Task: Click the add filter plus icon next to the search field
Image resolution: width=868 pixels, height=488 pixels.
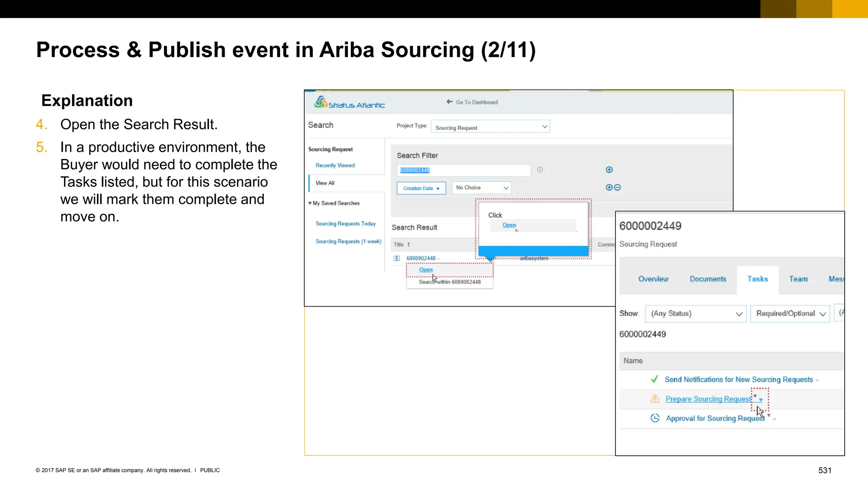Action: 609,170
